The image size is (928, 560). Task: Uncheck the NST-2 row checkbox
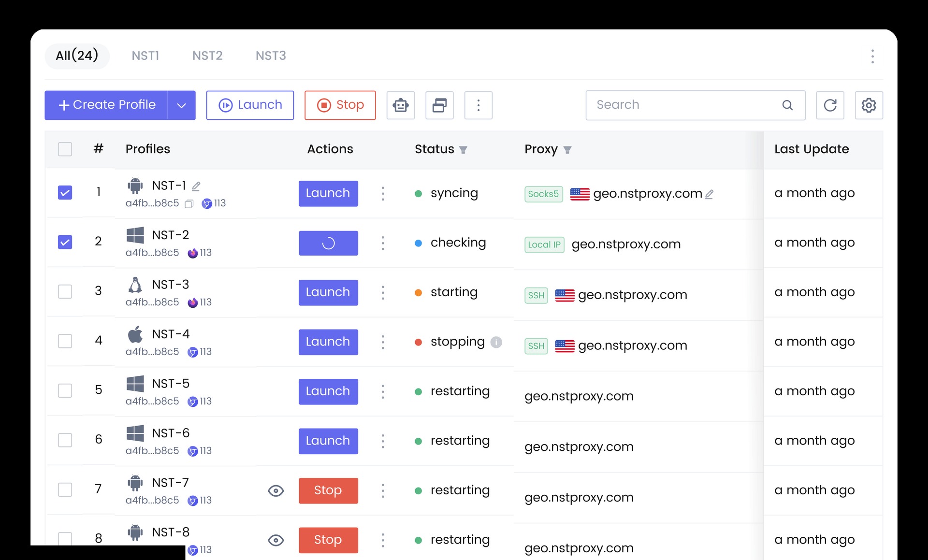[x=65, y=242]
